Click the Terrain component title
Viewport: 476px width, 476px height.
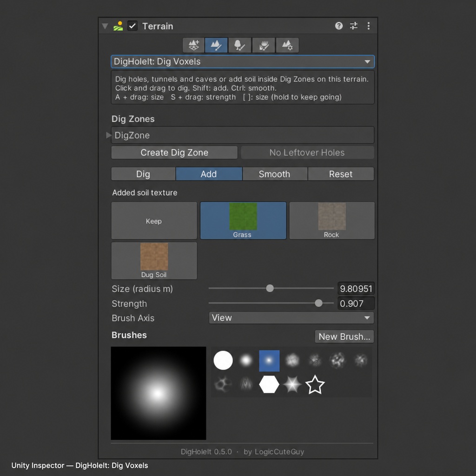(x=158, y=26)
